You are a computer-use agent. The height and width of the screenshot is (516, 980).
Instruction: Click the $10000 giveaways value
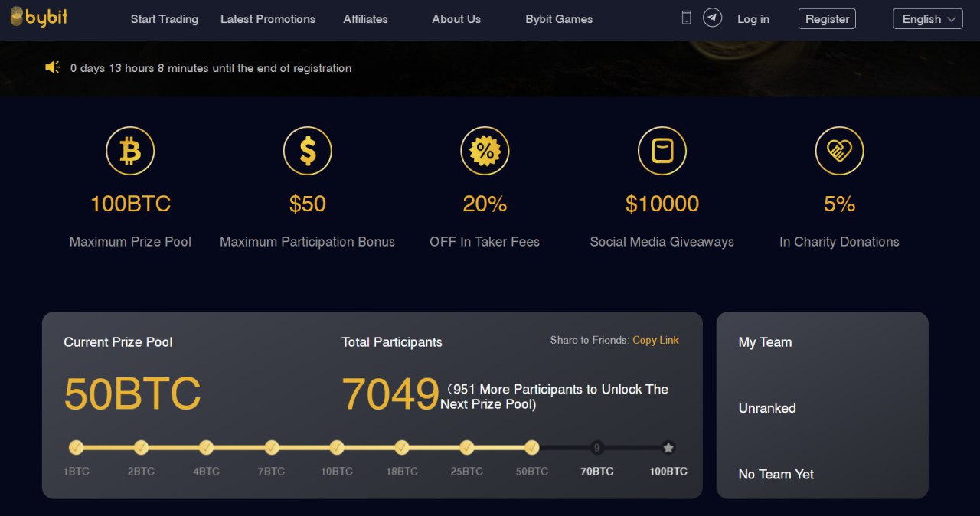662,204
